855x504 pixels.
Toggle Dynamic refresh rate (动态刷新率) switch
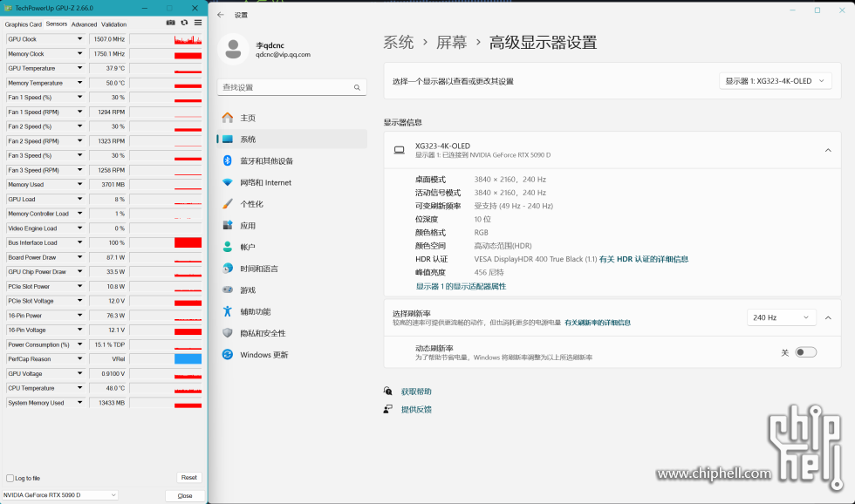[x=806, y=352]
